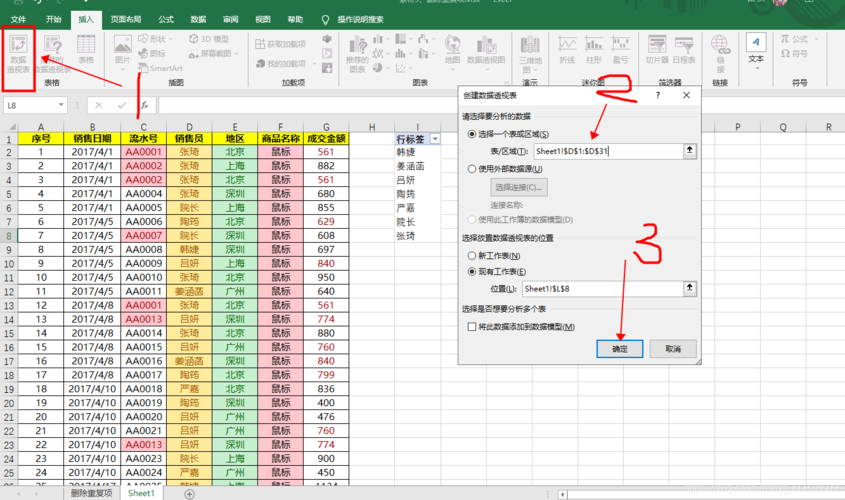The width and height of the screenshot is (845, 500).
Task: Click the Location (位置) input field
Action: [x=602, y=289]
